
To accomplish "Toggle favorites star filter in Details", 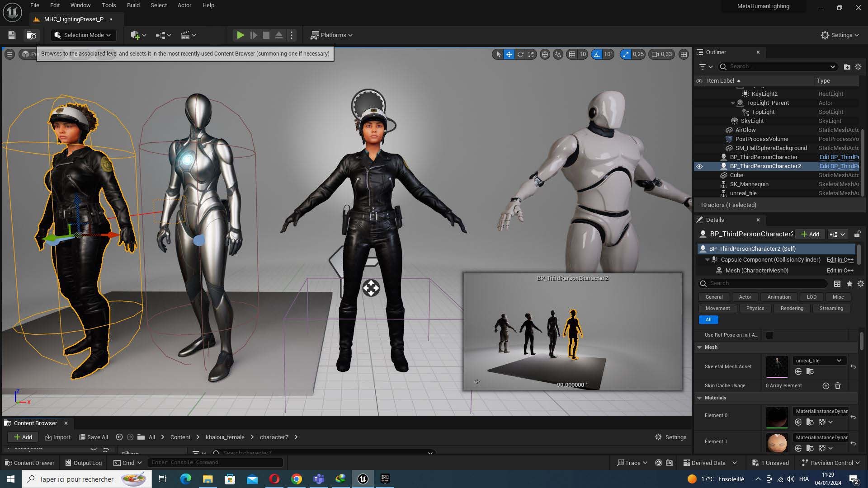I will coord(849,284).
